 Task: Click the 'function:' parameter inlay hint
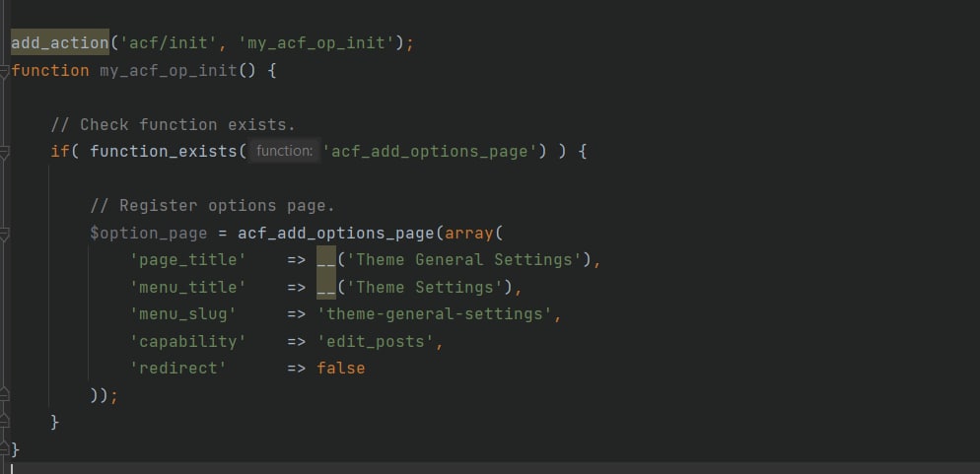[x=284, y=151]
